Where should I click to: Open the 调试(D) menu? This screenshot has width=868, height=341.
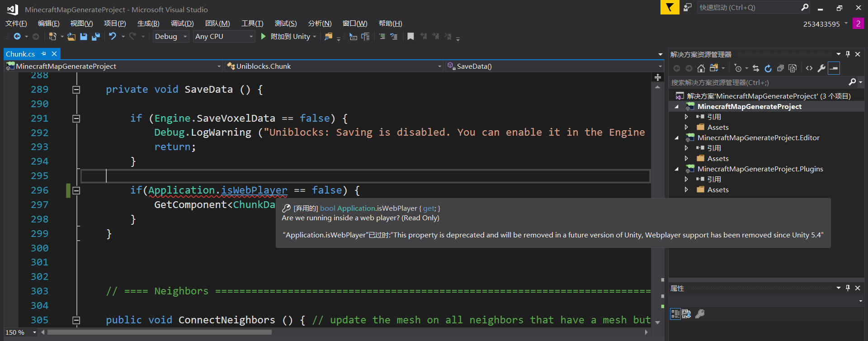pos(182,24)
